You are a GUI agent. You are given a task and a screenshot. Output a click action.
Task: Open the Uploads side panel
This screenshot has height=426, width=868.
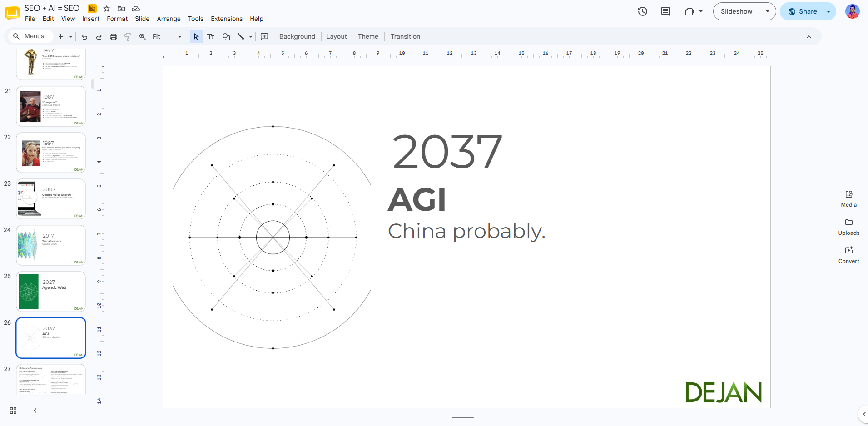click(x=848, y=227)
